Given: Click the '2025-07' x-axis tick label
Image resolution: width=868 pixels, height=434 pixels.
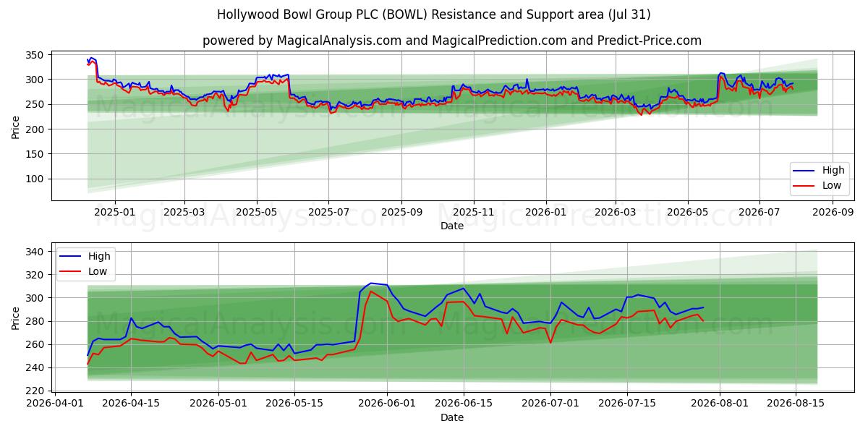Looking at the screenshot, I should tap(328, 212).
